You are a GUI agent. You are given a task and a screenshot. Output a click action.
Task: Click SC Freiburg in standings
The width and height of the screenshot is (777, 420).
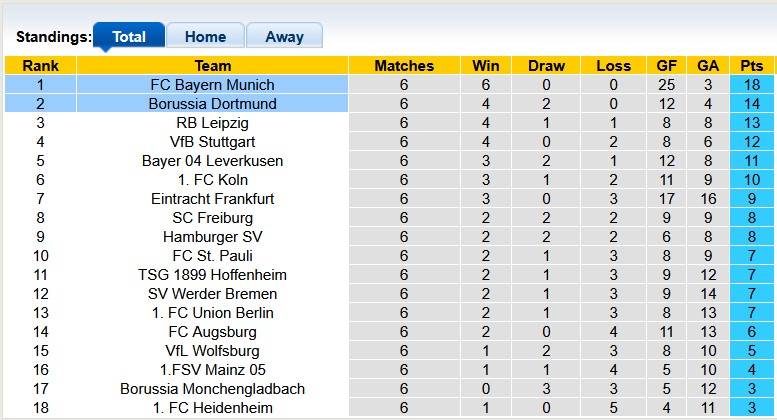212,218
